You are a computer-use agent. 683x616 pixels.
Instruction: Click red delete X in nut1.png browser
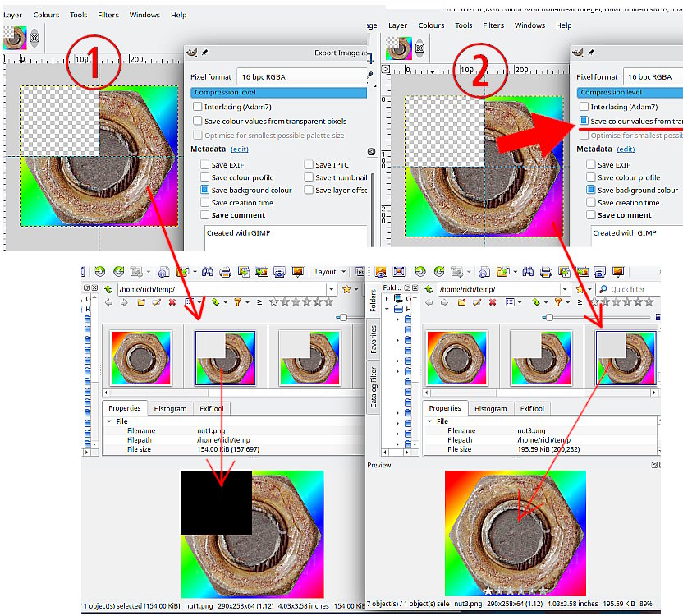[172, 302]
